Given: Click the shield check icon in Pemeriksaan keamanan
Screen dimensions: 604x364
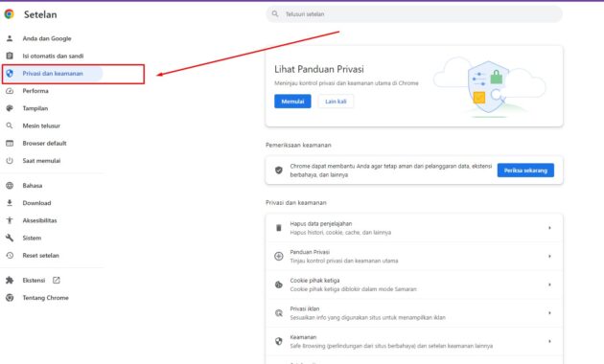Looking at the screenshot, I should 278,171.
